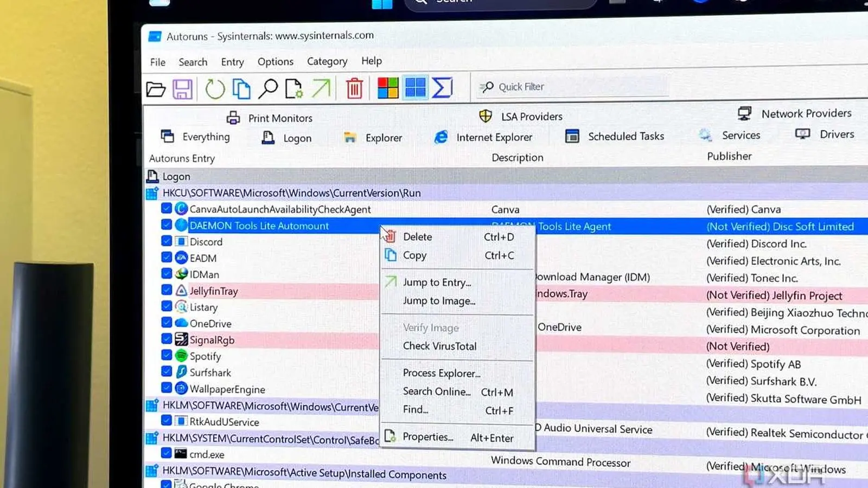
Task: Click the blue Windows entries filter icon
Action: pyautogui.click(x=416, y=87)
